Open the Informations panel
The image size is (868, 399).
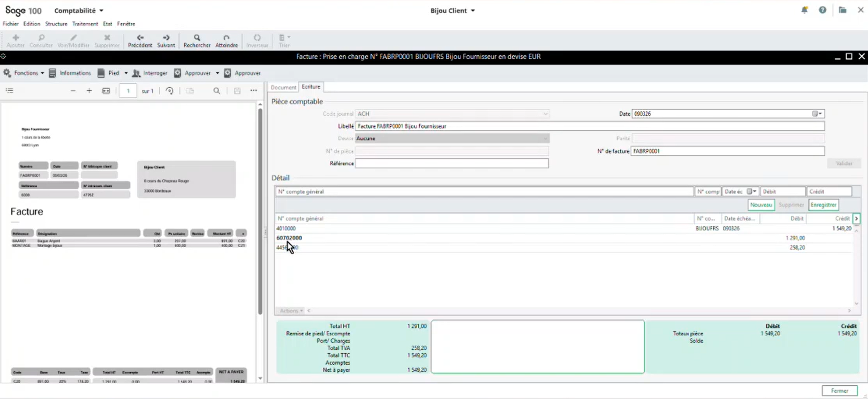point(70,73)
